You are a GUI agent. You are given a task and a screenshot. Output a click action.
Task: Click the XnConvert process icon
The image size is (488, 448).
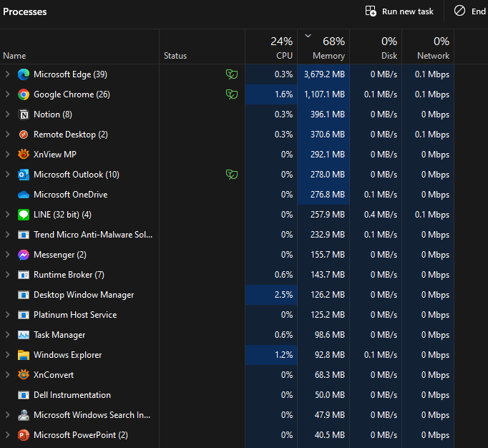(24, 375)
